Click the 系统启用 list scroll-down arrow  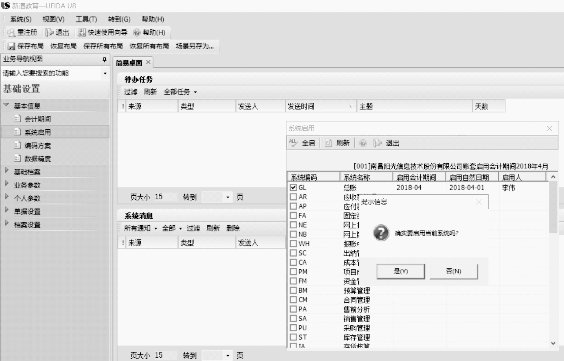point(553,343)
